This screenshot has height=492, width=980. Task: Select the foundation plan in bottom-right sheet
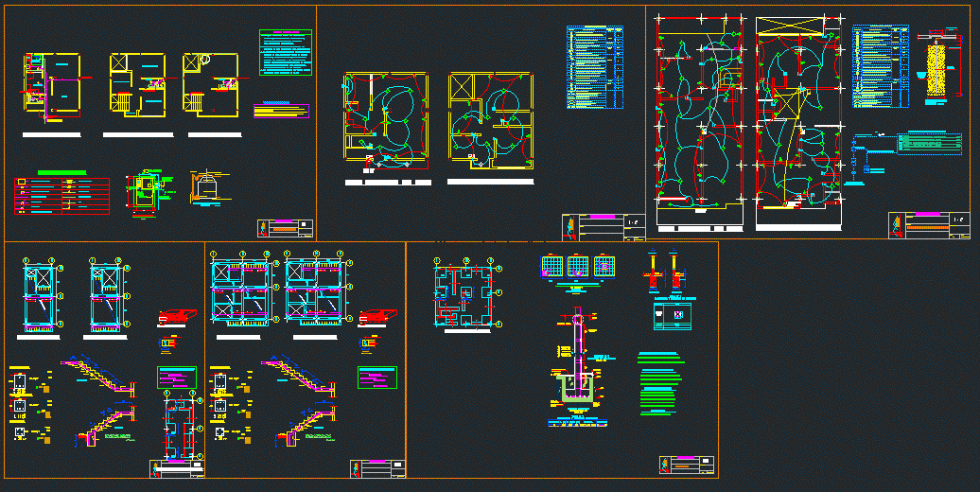[465, 293]
